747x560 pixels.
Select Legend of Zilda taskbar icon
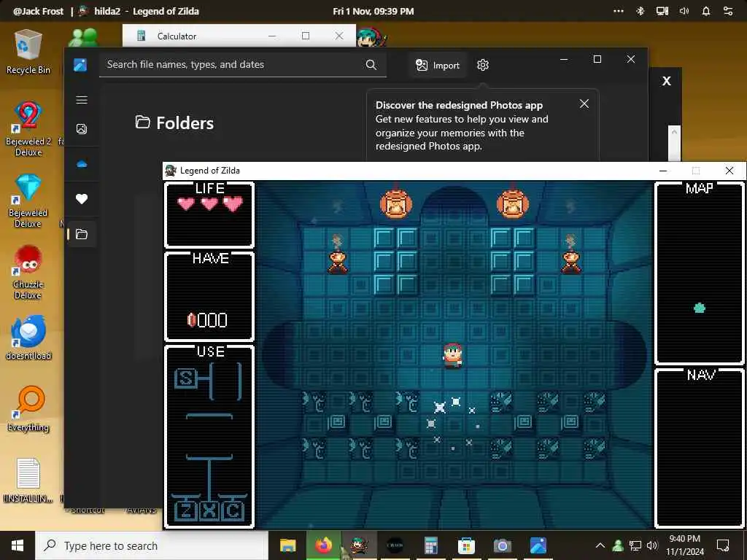coord(359,545)
